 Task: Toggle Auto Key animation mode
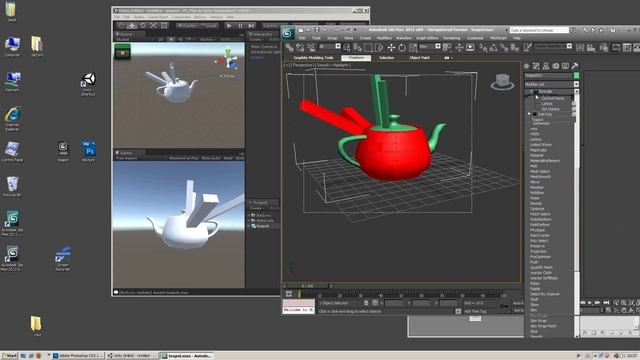(518, 303)
